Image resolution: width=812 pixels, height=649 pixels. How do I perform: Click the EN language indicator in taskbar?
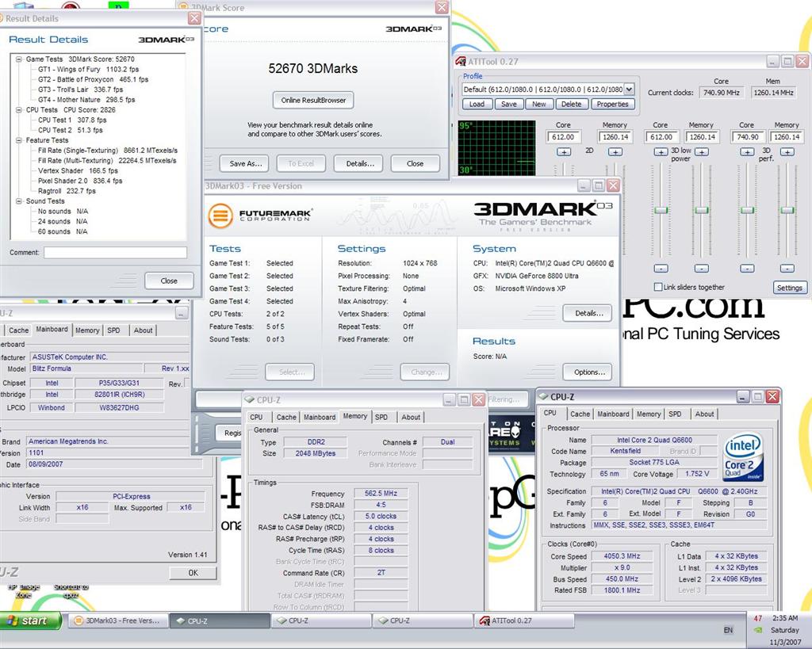(x=728, y=630)
